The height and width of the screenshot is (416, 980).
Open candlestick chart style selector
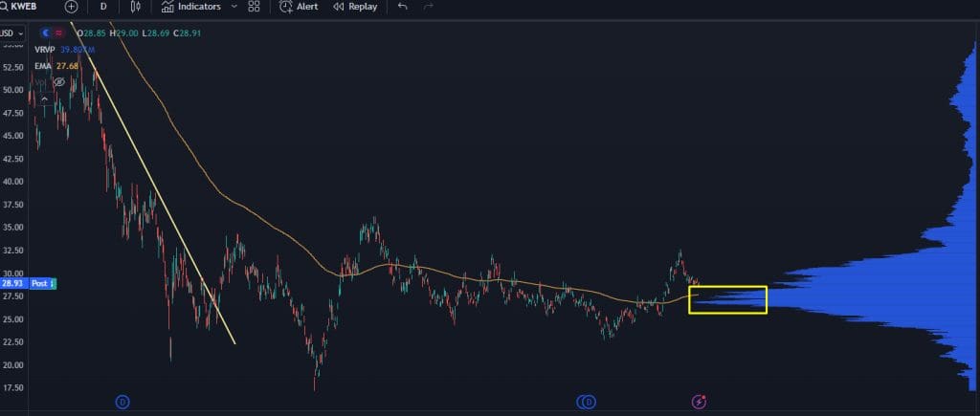pos(135,7)
